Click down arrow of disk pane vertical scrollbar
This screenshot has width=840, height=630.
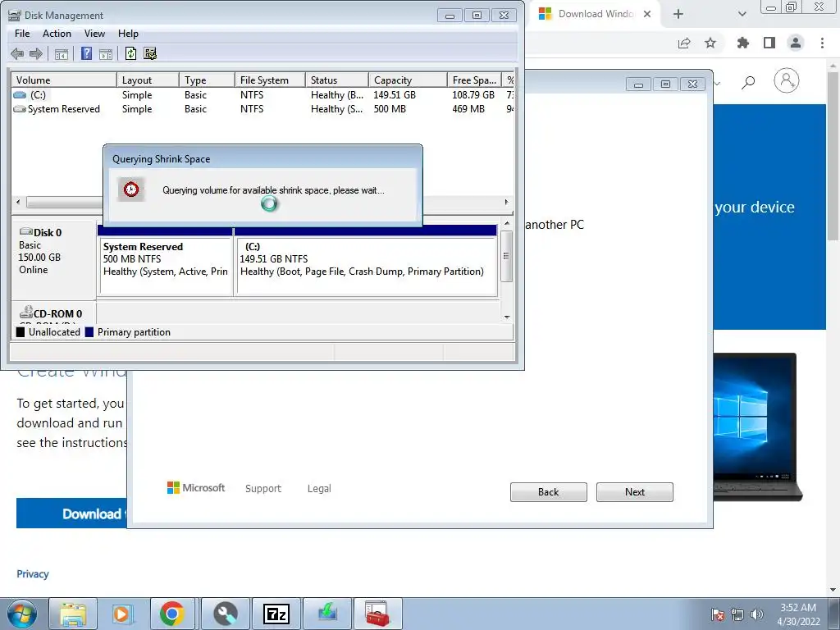point(507,317)
